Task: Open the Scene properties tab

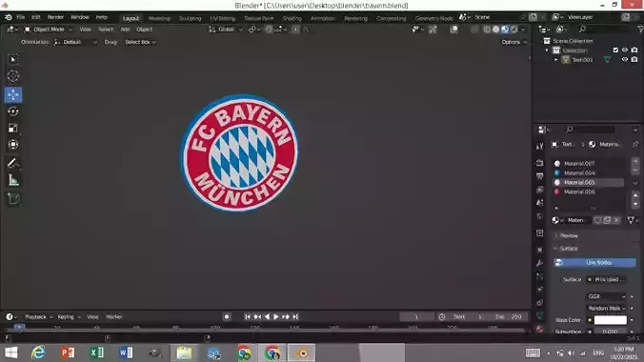Action: click(539, 203)
